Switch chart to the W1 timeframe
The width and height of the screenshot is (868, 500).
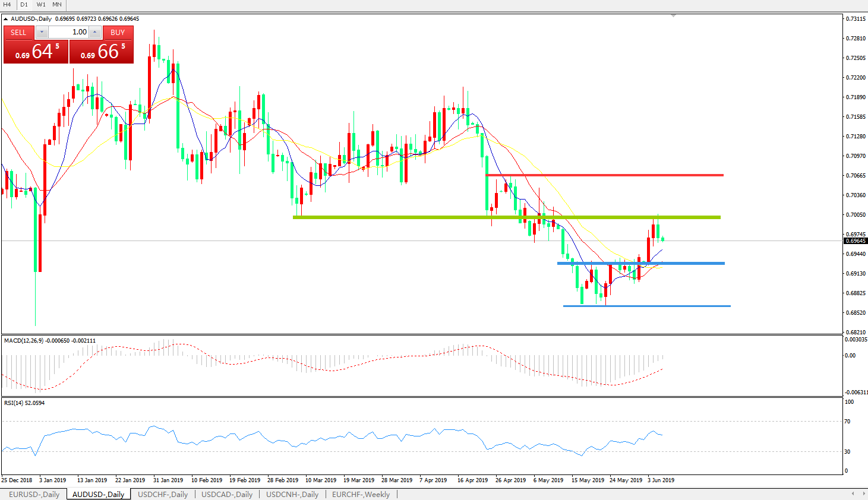41,5
